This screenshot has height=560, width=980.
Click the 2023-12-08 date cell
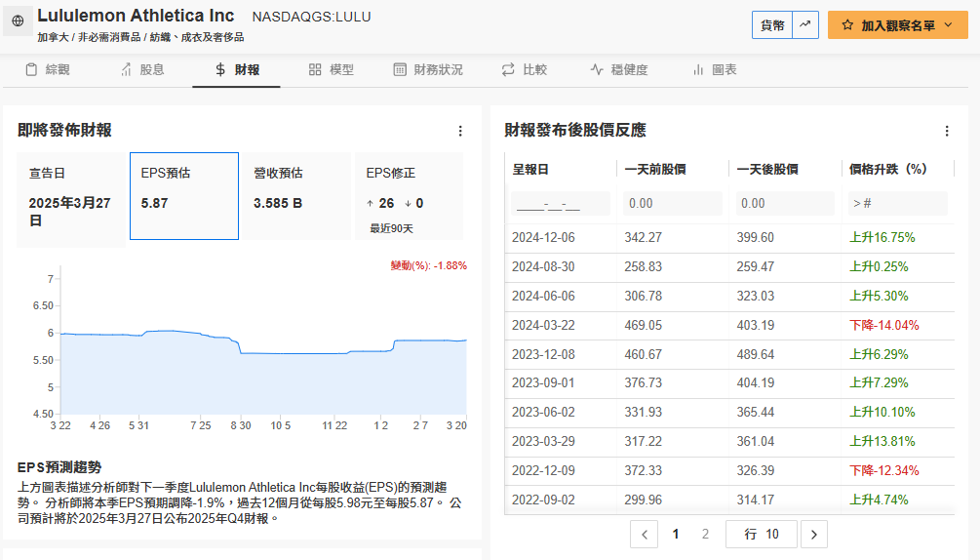pos(543,354)
